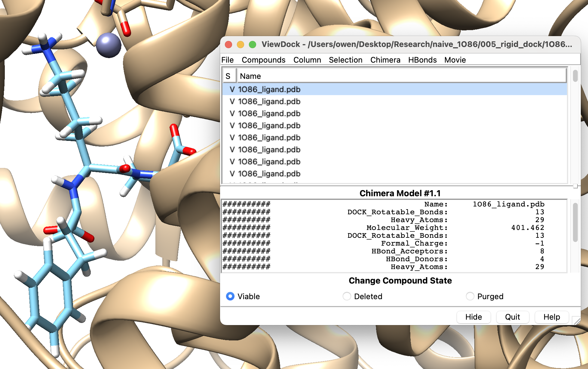Sort by the Name column header

coord(401,76)
